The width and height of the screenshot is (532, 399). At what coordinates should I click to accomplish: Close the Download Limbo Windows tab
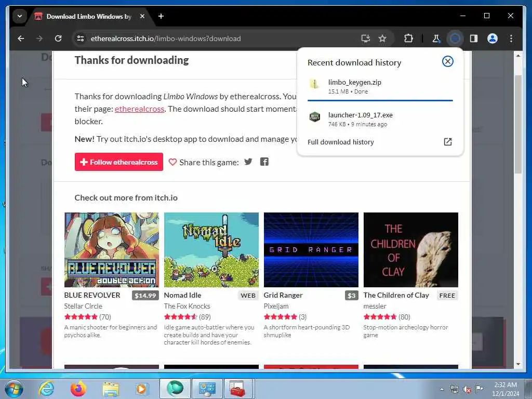click(142, 16)
